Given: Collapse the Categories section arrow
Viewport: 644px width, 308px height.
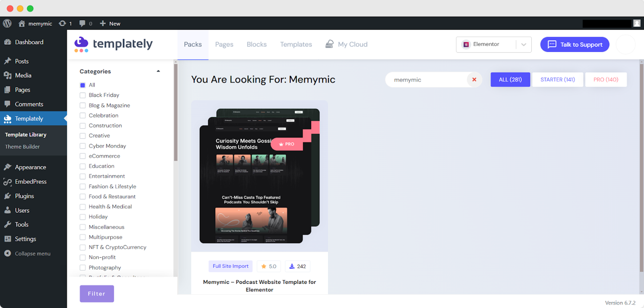Looking at the screenshot, I should [158, 71].
